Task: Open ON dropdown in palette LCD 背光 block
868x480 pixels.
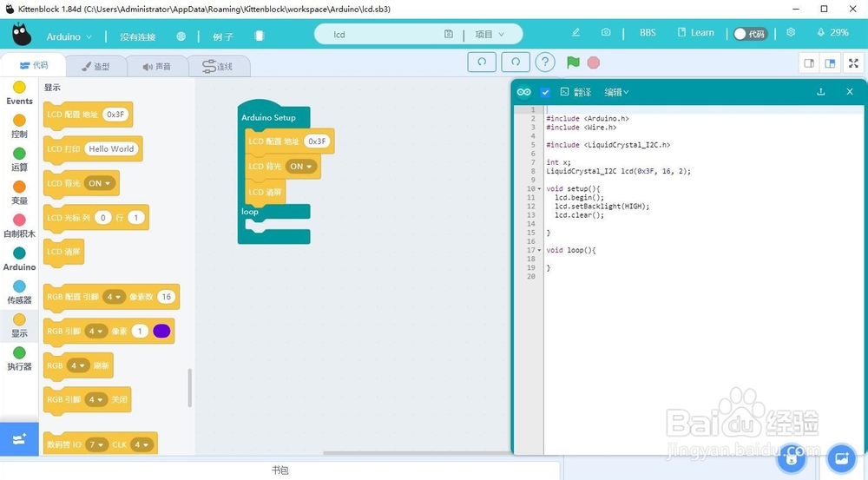Action: coord(100,183)
